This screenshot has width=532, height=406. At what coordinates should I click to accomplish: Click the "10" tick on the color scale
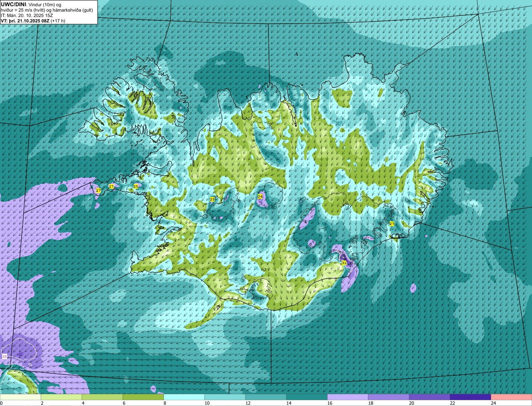[x=207, y=403]
